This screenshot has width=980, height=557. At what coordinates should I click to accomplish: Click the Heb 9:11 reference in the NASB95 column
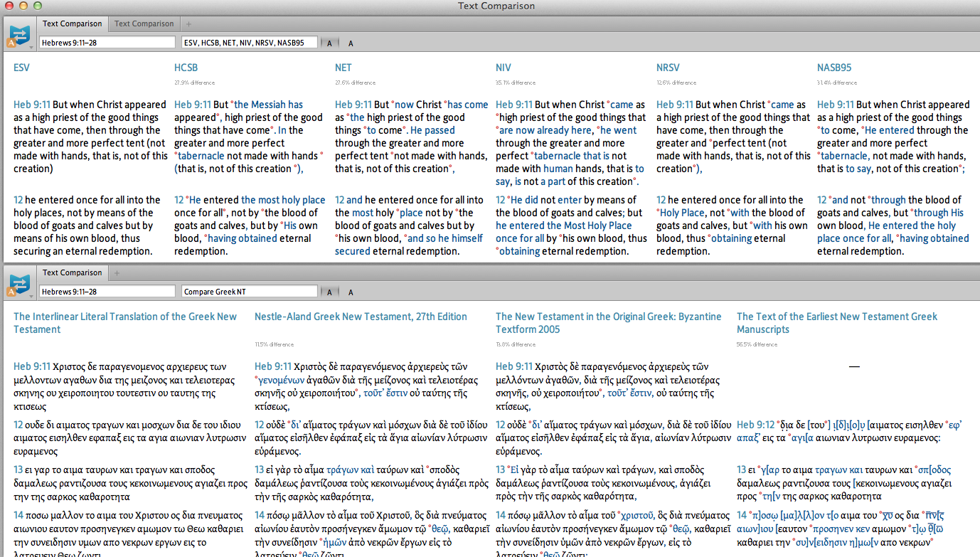point(836,105)
